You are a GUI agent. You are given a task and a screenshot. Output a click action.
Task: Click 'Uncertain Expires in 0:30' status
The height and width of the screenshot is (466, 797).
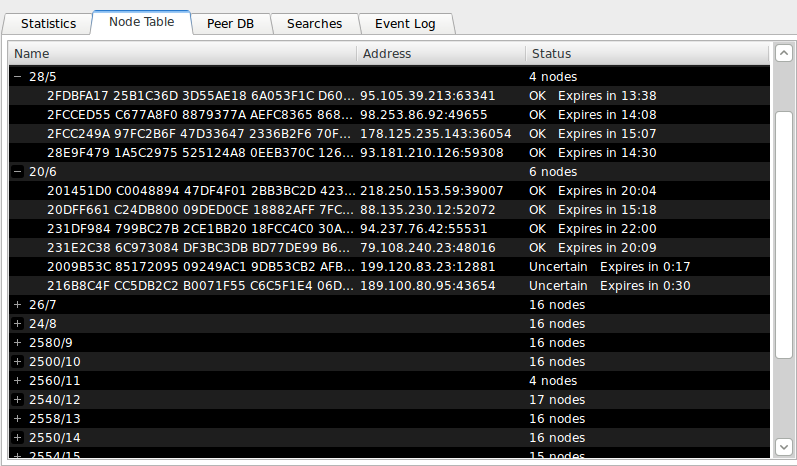tap(609, 286)
